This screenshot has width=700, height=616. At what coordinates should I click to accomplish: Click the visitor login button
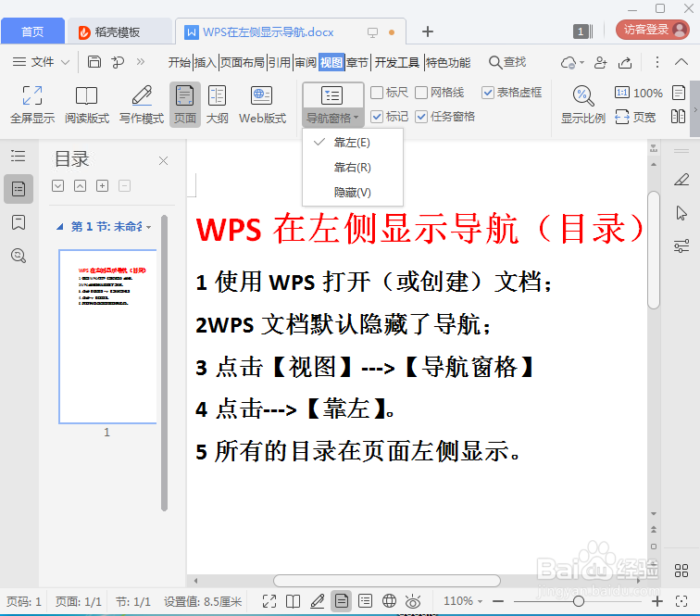click(x=652, y=30)
